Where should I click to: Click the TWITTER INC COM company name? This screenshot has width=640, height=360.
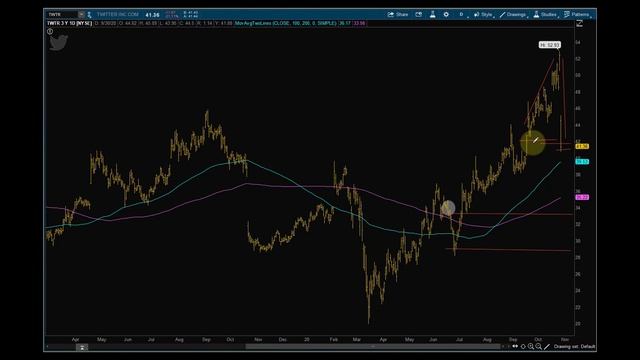point(118,15)
